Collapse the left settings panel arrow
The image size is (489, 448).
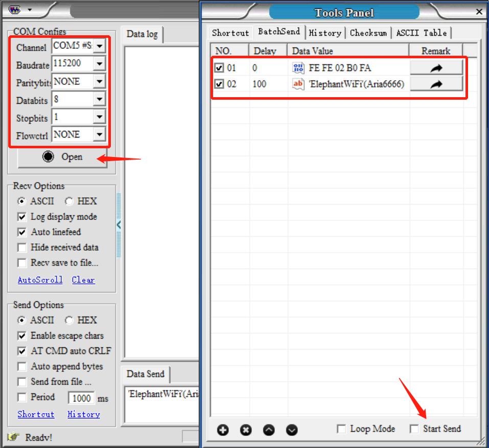[x=119, y=225]
